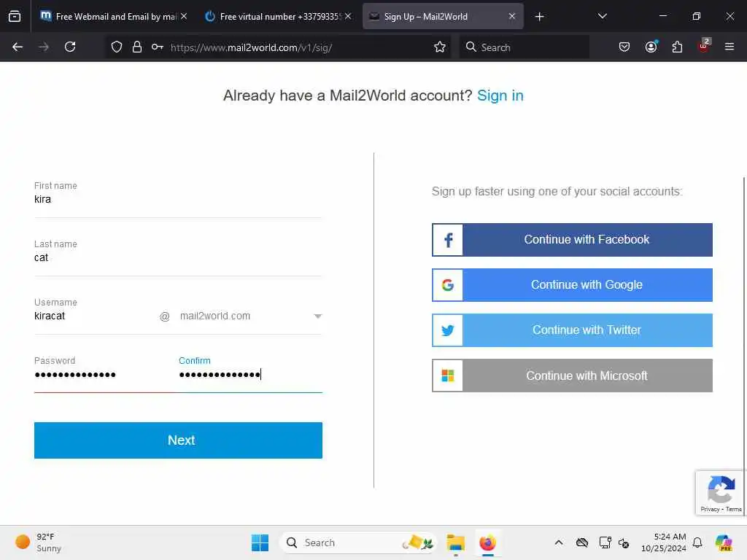The height and width of the screenshot is (560, 747).
Task: Select the Sign Up – Mail2World tab
Action: coord(443,16)
